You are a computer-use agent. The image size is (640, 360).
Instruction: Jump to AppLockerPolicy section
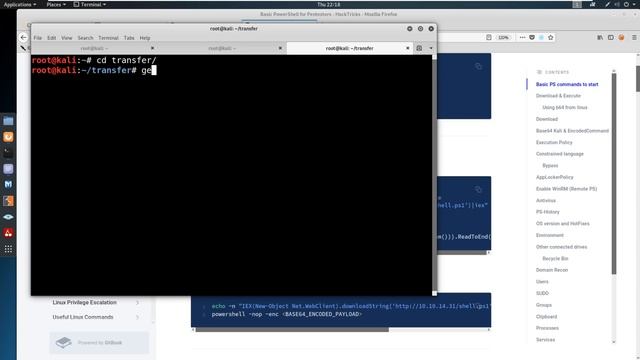[554, 177]
